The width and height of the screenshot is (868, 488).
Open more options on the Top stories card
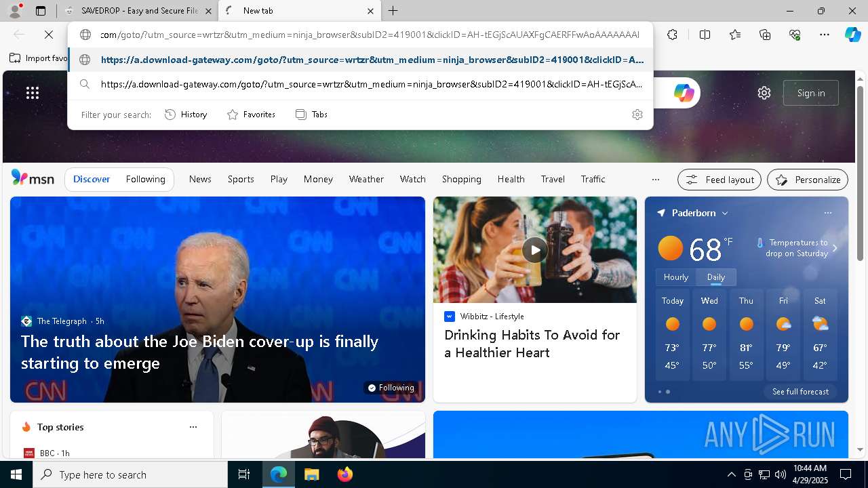tap(193, 427)
